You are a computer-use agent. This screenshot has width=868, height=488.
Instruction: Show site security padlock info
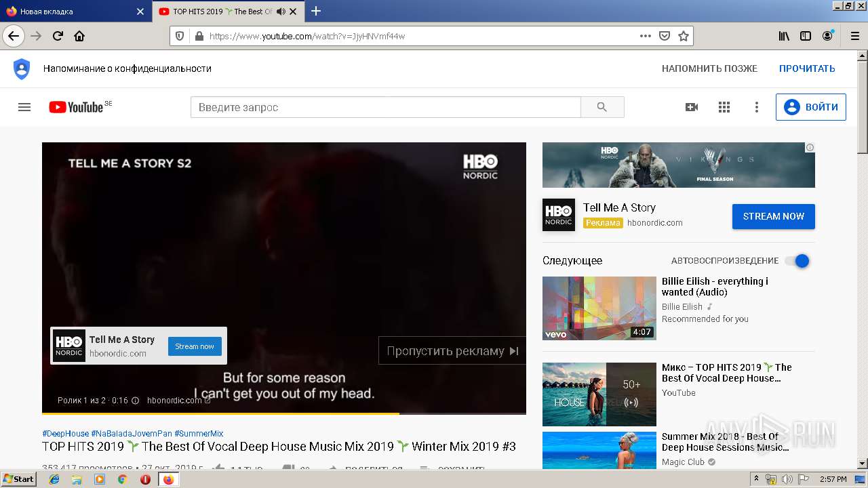(x=198, y=36)
